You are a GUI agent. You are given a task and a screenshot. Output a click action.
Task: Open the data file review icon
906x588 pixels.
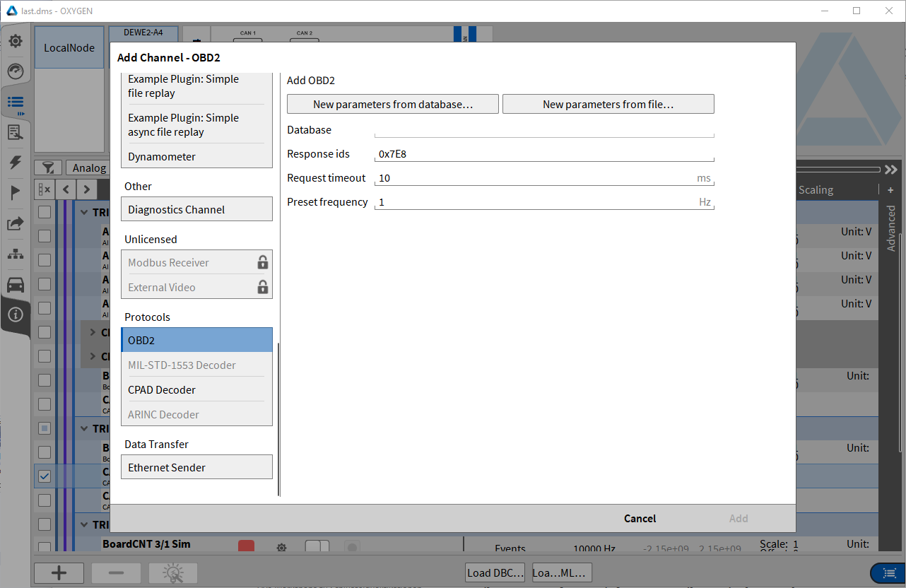pos(15,132)
